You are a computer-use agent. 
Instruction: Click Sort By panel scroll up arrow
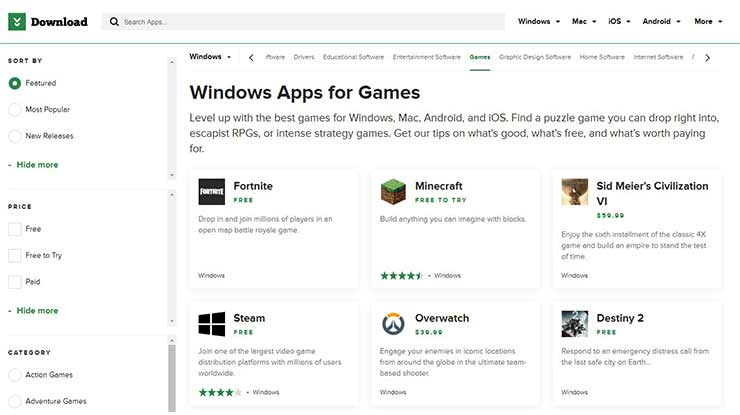(x=172, y=62)
